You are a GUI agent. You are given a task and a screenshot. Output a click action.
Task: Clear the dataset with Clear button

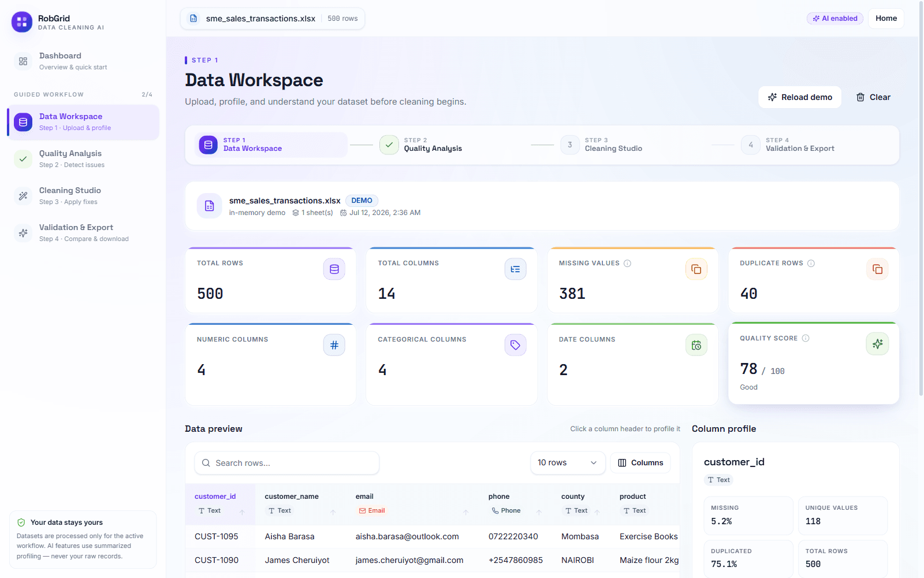click(x=873, y=97)
